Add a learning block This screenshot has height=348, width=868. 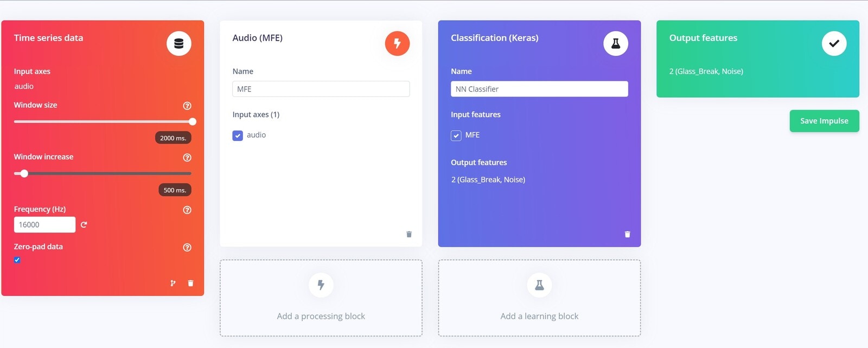(539, 298)
